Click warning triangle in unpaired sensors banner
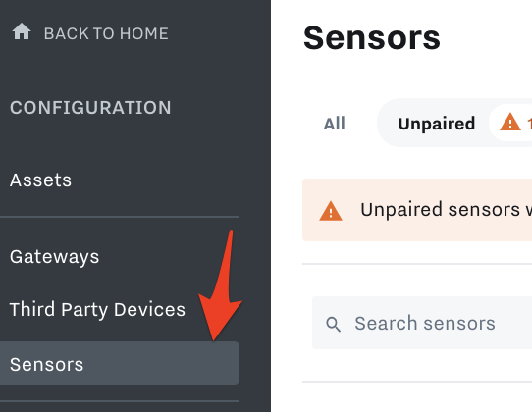The width and height of the screenshot is (532, 412). coord(331,211)
